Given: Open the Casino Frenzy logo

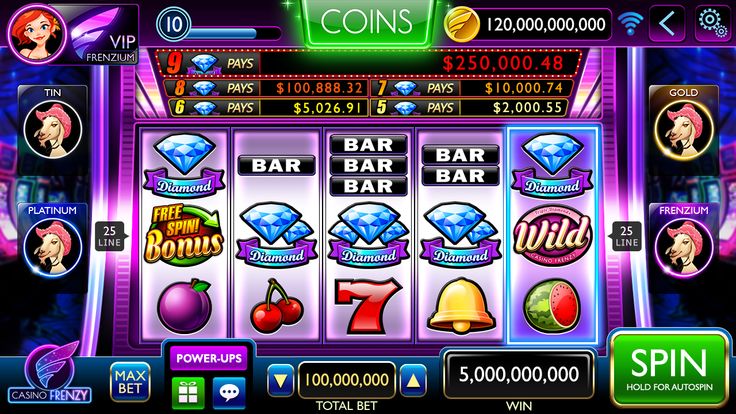Looking at the screenshot, I should 50,372.
